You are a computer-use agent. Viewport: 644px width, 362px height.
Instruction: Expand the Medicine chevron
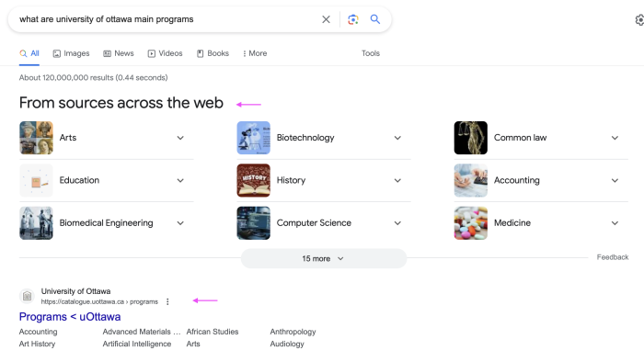(x=615, y=223)
